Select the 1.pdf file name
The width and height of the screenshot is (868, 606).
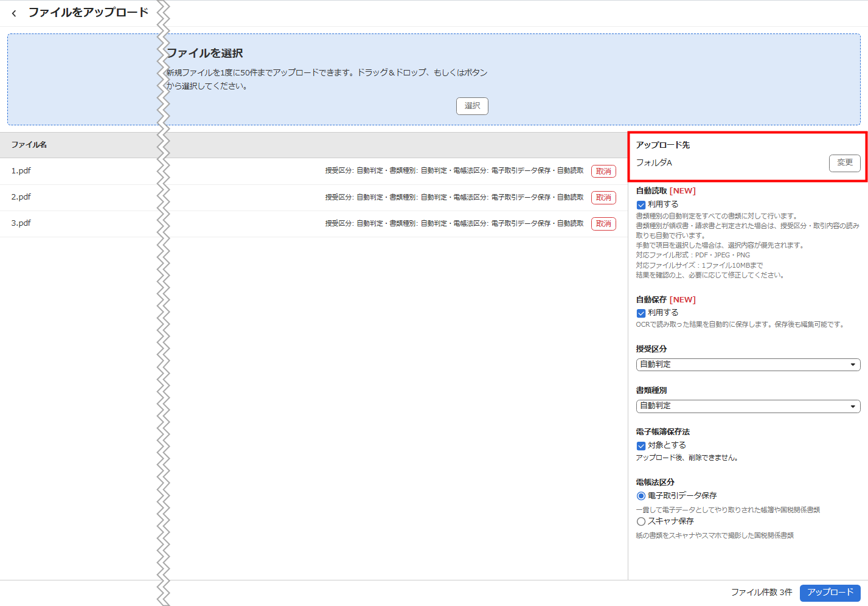click(x=21, y=171)
